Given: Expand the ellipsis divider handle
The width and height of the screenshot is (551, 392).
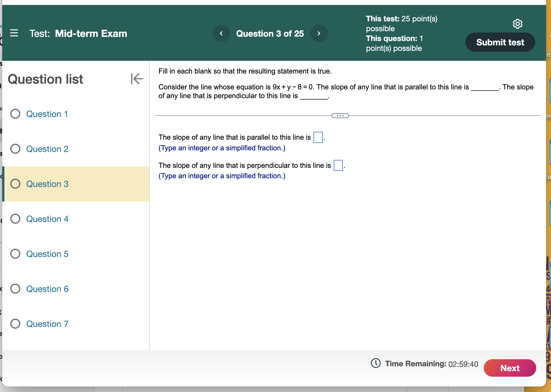Looking at the screenshot, I should (340, 116).
